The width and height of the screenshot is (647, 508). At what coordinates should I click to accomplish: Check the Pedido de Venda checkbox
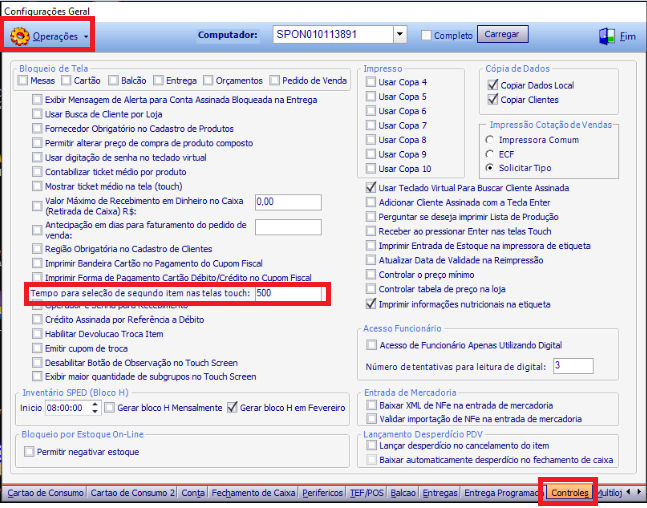(274, 80)
